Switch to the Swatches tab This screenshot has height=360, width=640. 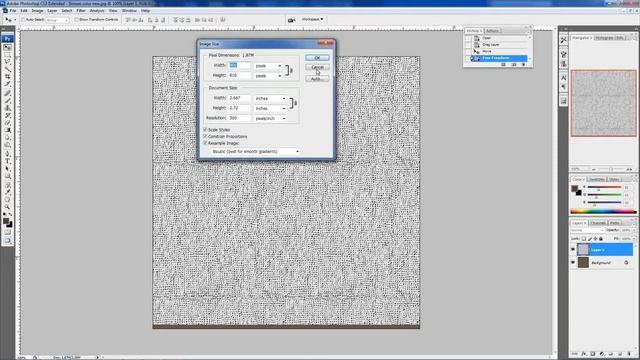pyautogui.click(x=596, y=180)
